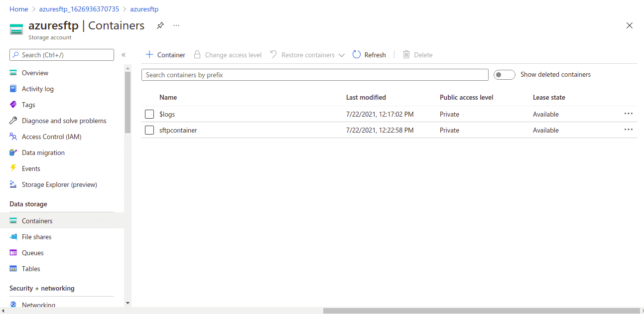Image resolution: width=644 pixels, height=314 pixels.
Task: Click the horizontal scrollbar thumb at bottom
Action: click(481, 311)
